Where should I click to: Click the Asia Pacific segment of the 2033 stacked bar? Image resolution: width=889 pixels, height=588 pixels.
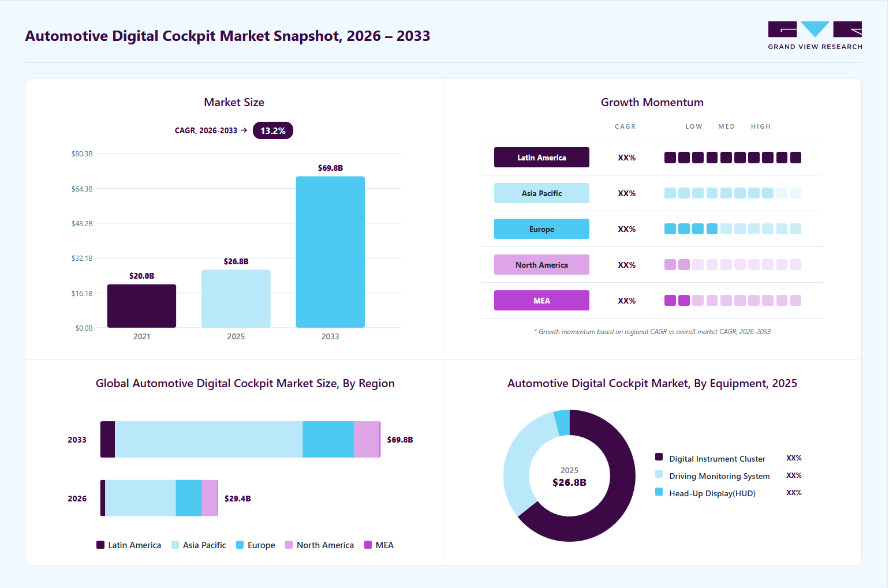coord(208,440)
